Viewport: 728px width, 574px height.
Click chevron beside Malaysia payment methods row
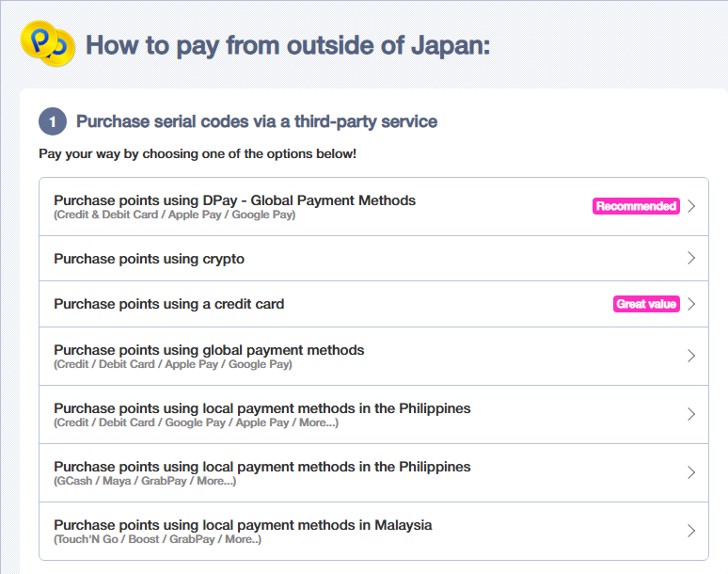691,531
